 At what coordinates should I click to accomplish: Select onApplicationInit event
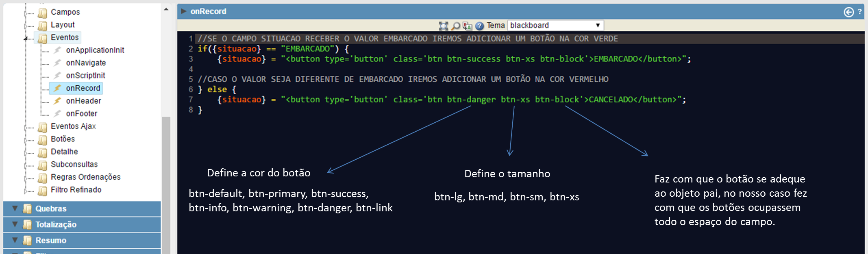point(95,50)
